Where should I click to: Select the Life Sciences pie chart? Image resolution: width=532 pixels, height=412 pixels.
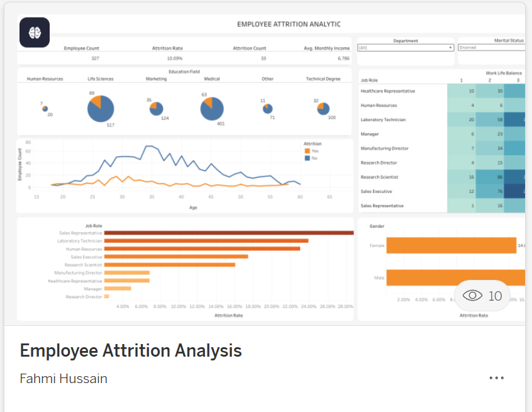click(101, 108)
